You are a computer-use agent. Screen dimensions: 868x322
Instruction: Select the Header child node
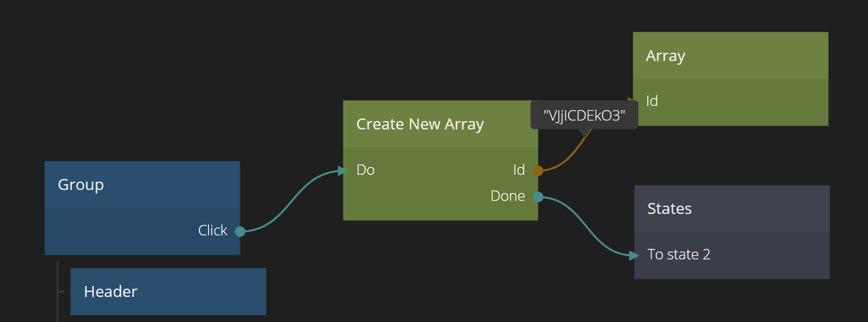tap(168, 291)
